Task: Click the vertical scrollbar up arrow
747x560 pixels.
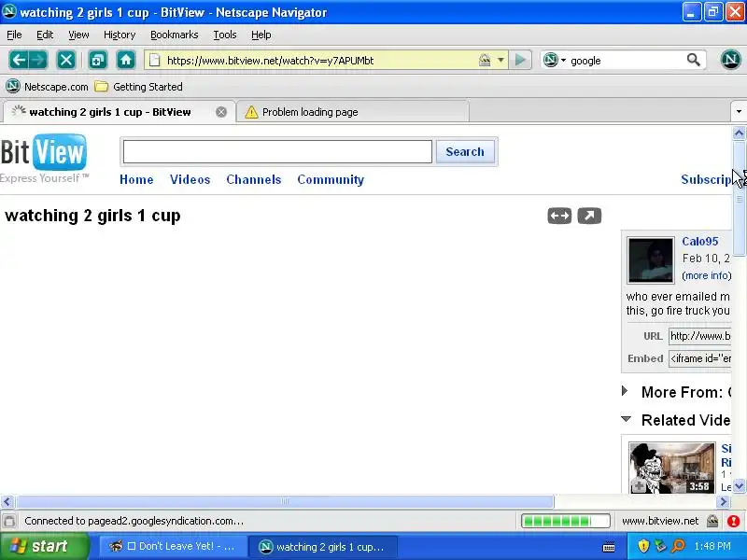Action: coord(739,133)
